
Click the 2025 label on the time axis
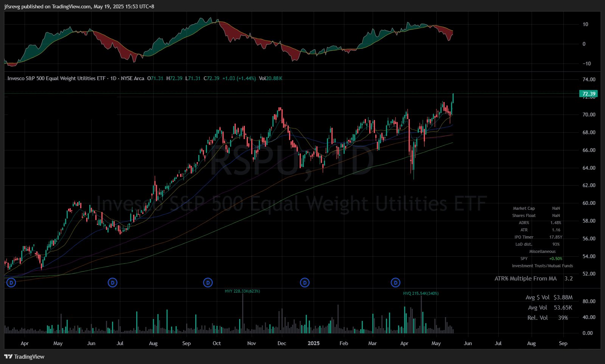(314, 343)
